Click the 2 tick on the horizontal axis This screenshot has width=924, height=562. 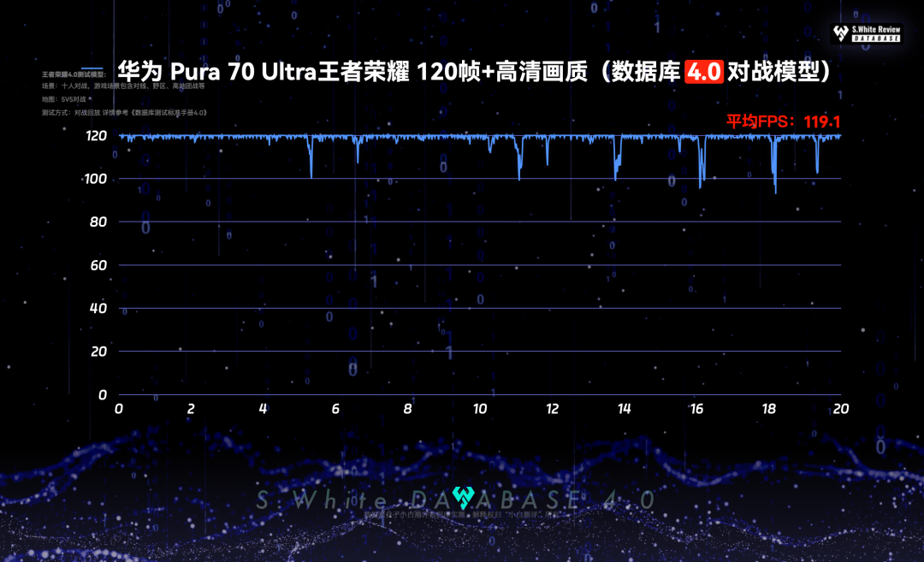coord(191,409)
